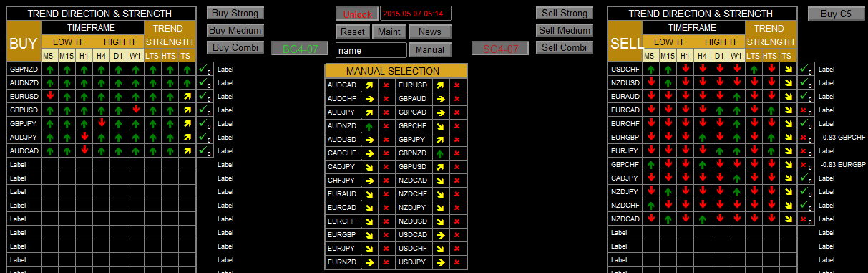Click the Sell Strong button
The image size is (868, 273).
[x=565, y=13]
